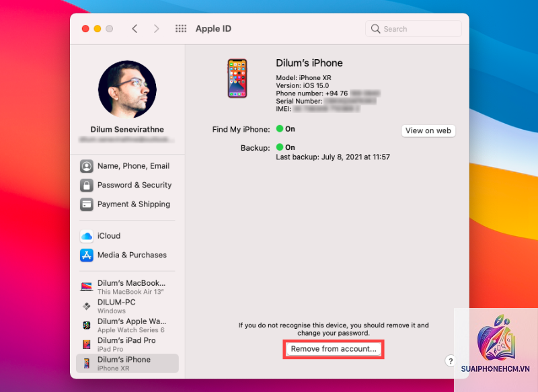538x392 pixels.
Task: Click Find My iPhone green status dot
Action: [280, 128]
